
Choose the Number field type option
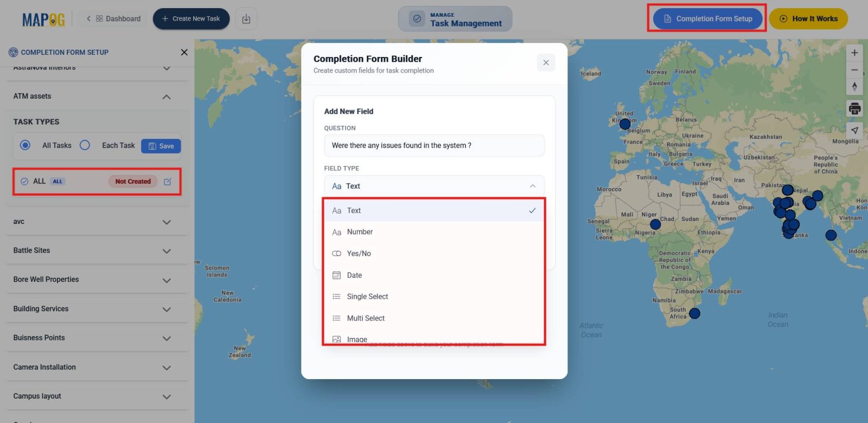434,232
